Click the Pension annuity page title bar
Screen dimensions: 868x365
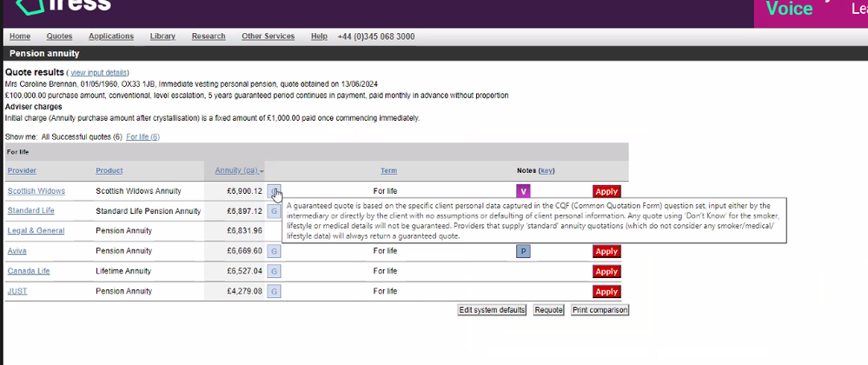(434, 54)
